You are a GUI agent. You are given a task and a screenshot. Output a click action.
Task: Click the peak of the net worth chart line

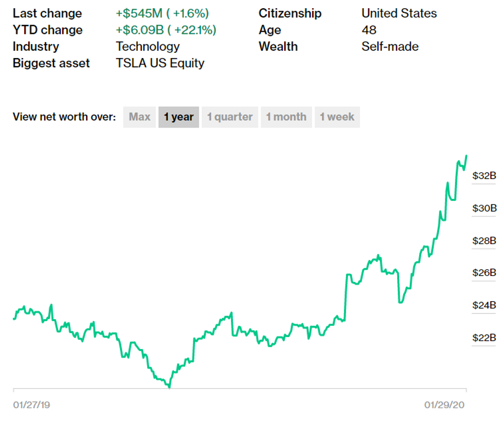(466, 154)
